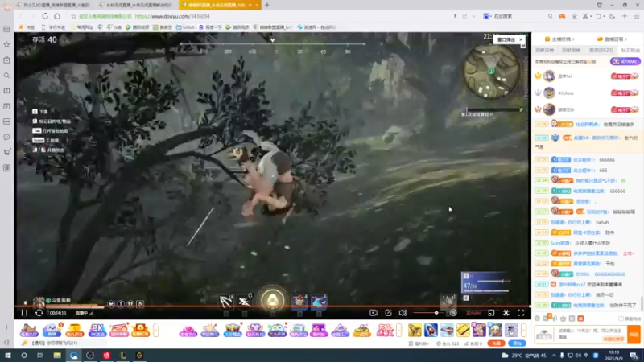This screenshot has height=362, width=644.
Task: Click the become a fan purple button
Action: 625,61
